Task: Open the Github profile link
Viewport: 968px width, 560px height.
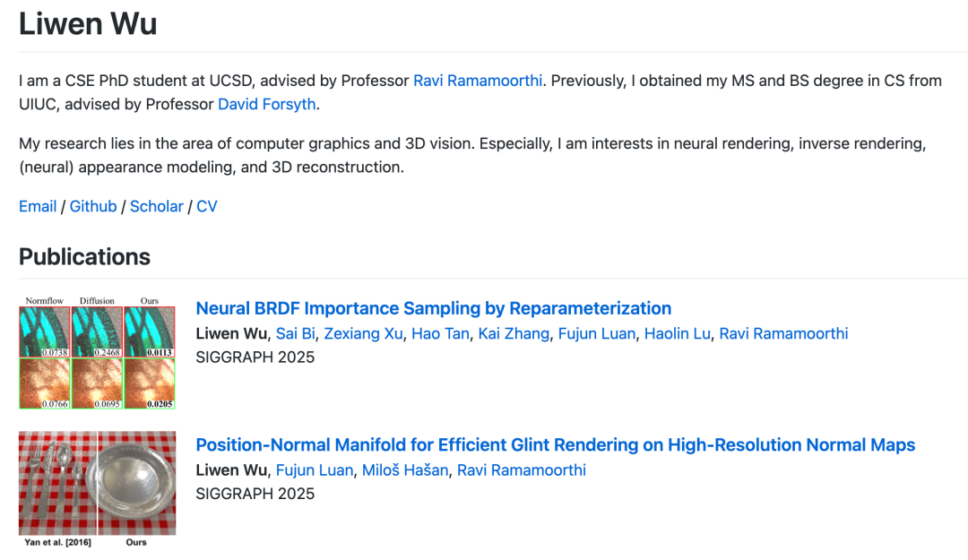Action: (93, 206)
